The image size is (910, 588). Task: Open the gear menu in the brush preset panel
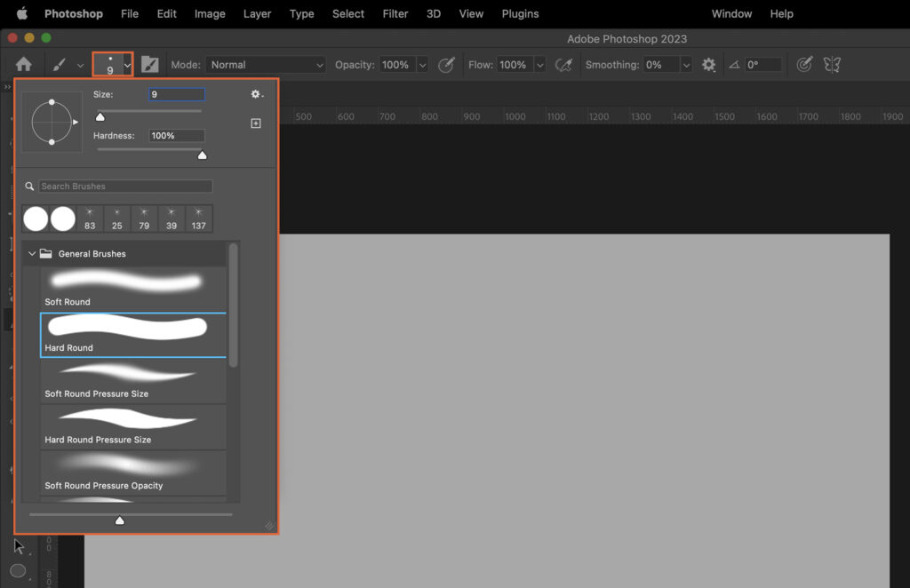(x=256, y=94)
